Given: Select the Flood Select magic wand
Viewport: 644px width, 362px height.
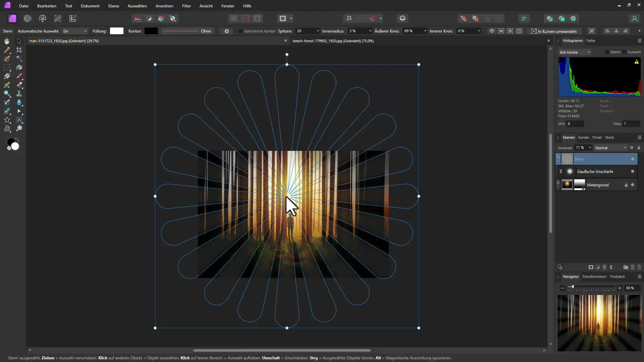Looking at the screenshot, I should [19, 59].
